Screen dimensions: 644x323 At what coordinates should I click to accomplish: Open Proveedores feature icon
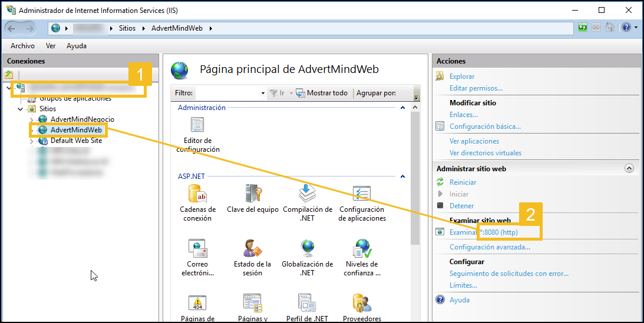(362, 304)
